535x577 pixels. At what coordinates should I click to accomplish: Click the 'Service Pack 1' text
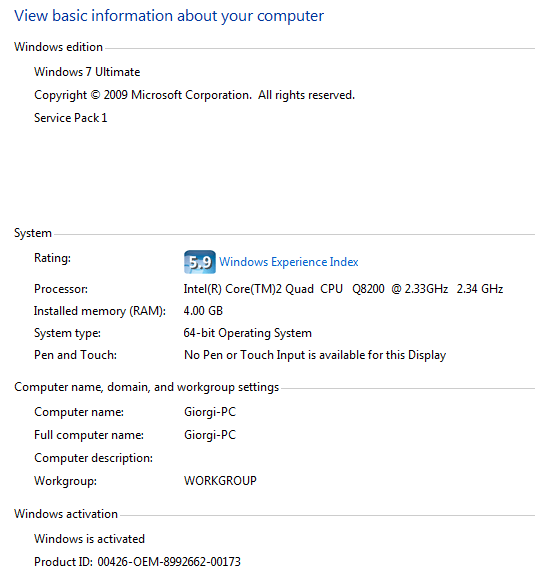coord(71,118)
